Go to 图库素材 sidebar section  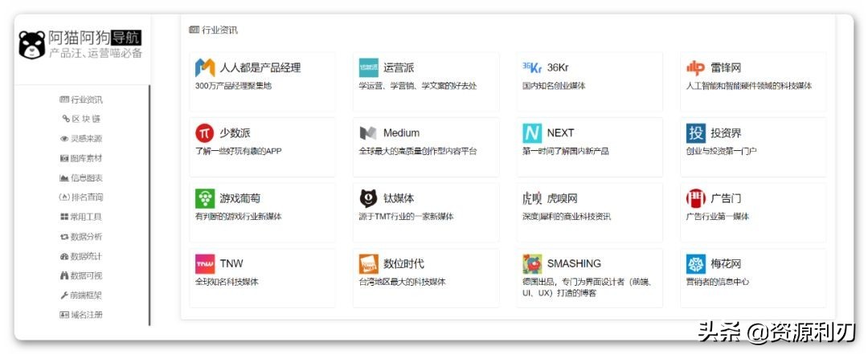[x=82, y=158]
